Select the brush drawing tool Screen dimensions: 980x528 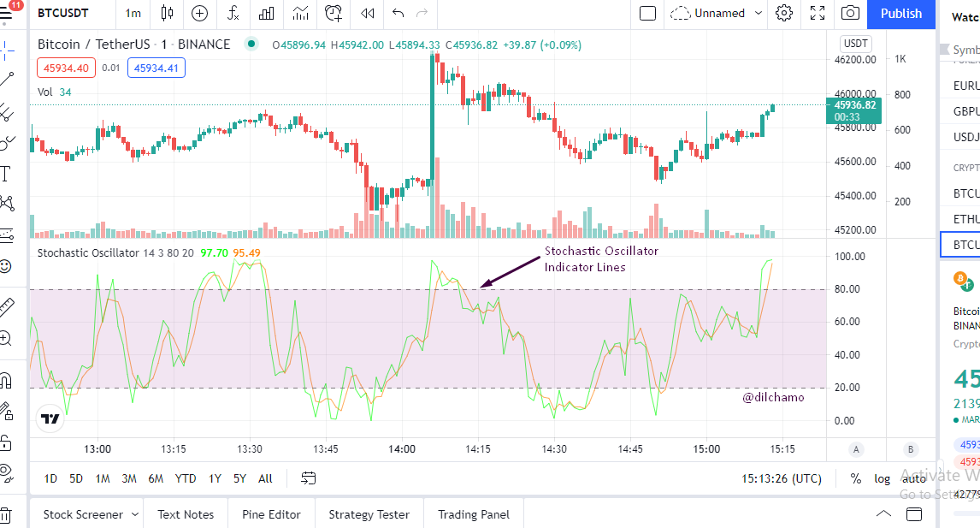coord(6,143)
